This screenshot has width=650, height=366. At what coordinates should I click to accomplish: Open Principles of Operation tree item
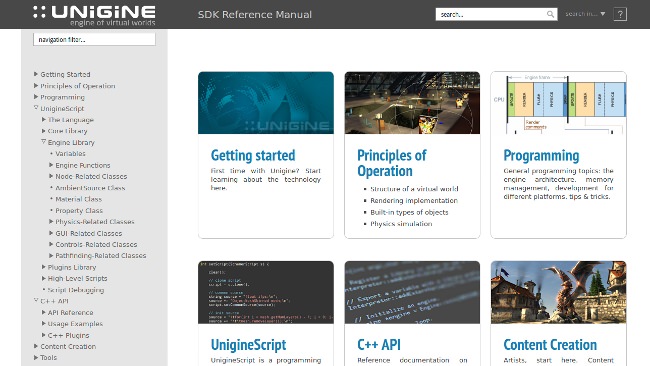[x=78, y=86]
